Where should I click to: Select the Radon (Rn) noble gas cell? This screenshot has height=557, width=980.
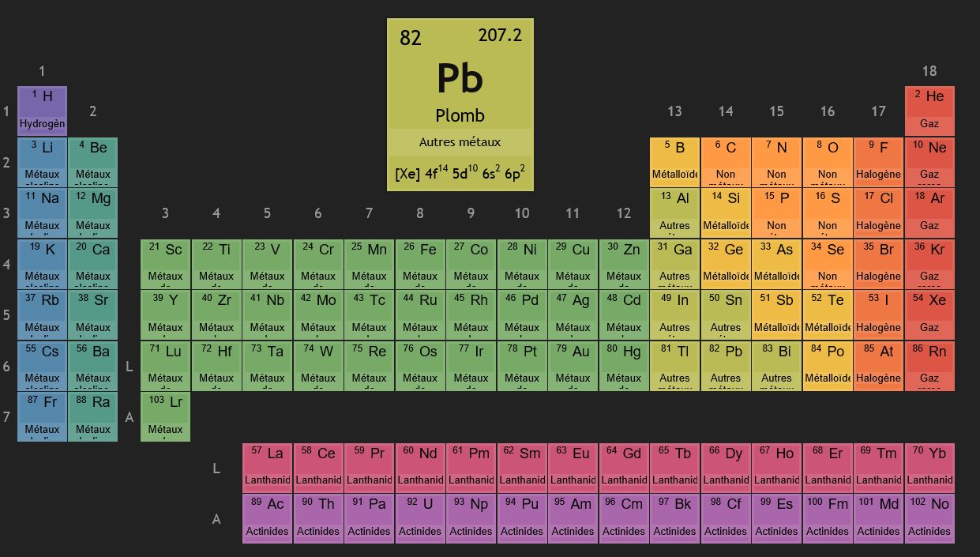click(929, 366)
